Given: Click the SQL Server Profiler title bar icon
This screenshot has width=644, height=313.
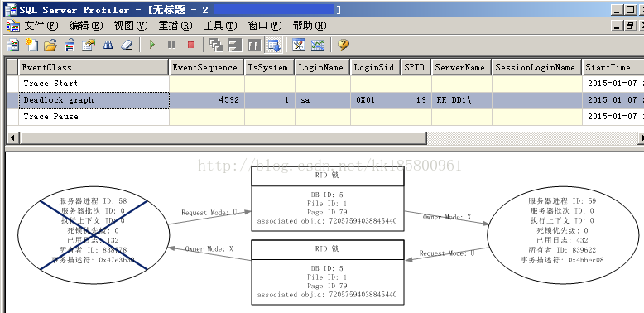Looking at the screenshot, I should tap(10, 10).
